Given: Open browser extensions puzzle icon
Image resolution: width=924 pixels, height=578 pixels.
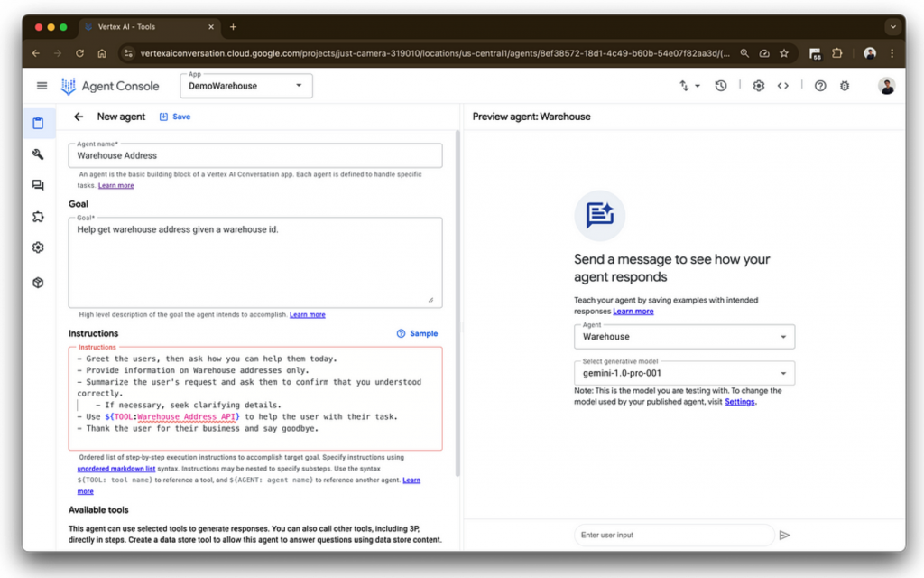Looking at the screenshot, I should 836,53.
